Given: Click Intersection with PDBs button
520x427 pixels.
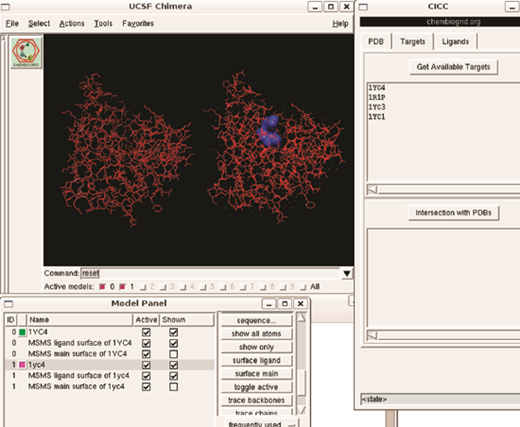Looking at the screenshot, I should click(x=453, y=213).
